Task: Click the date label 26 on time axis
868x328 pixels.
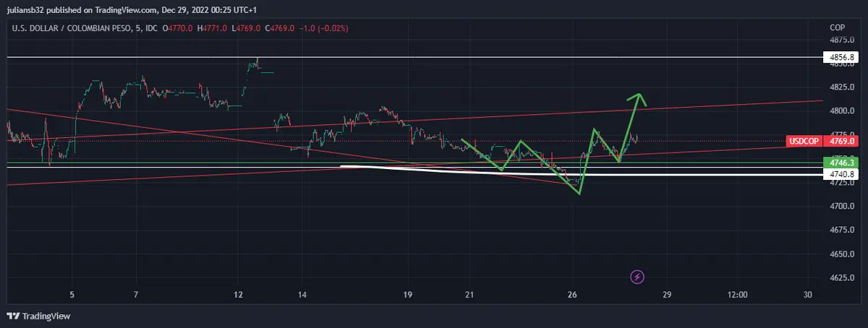Action: tap(573, 295)
